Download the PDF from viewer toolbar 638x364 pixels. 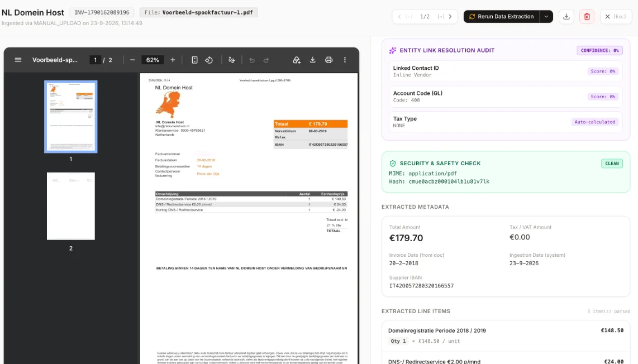(x=312, y=60)
